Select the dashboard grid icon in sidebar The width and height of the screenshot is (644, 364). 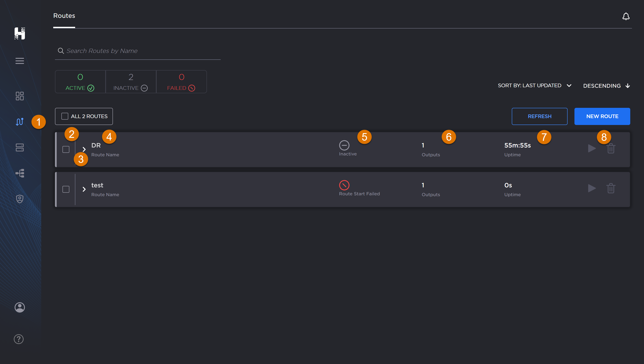click(20, 96)
